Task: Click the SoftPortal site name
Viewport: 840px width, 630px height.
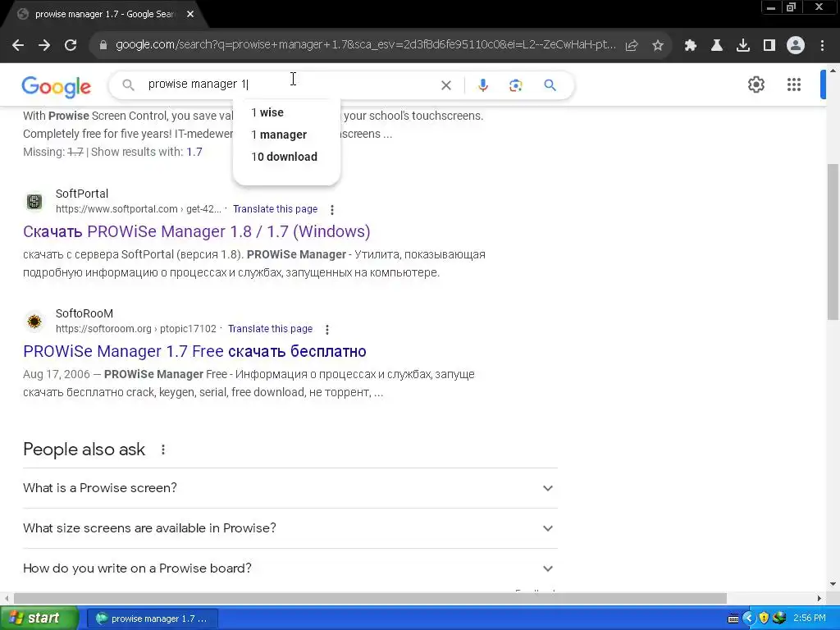Action: click(x=82, y=194)
